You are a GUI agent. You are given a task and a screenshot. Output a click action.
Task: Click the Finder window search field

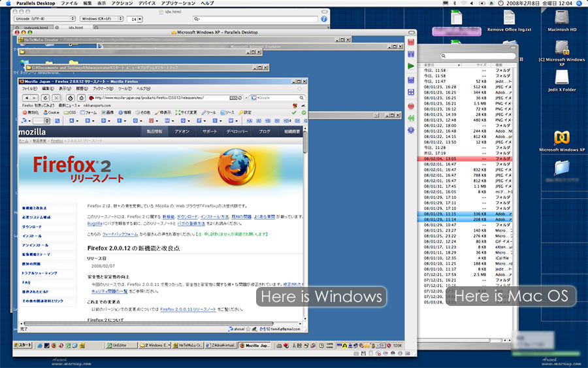[478, 56]
